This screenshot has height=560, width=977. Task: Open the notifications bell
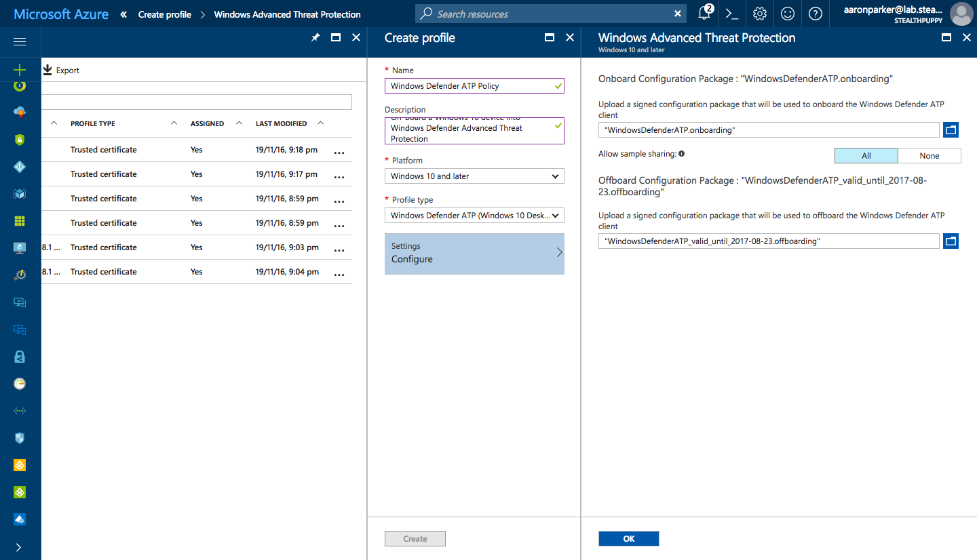pos(705,14)
